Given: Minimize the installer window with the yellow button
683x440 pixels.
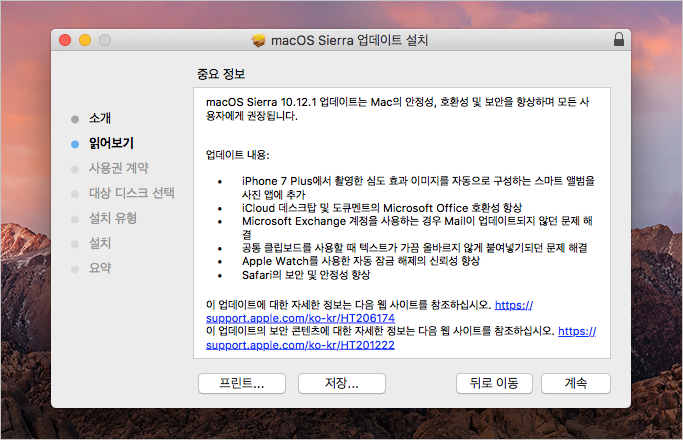Looking at the screenshot, I should (85, 40).
